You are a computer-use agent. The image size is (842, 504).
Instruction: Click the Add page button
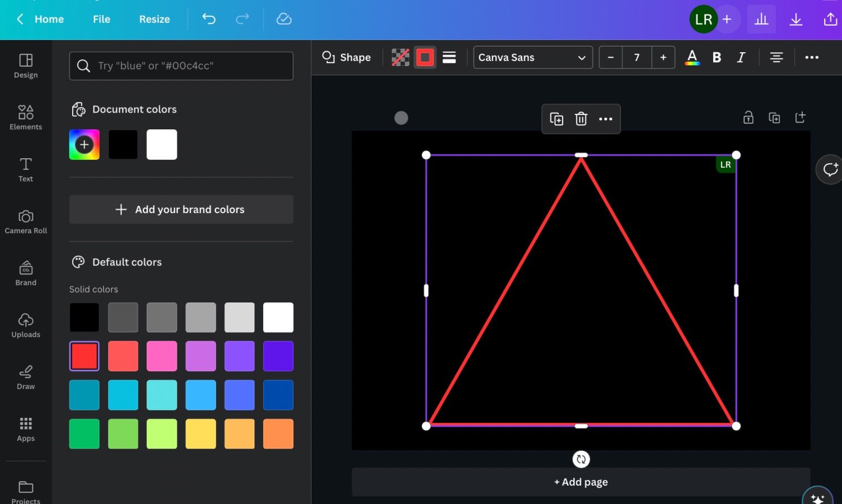580,482
